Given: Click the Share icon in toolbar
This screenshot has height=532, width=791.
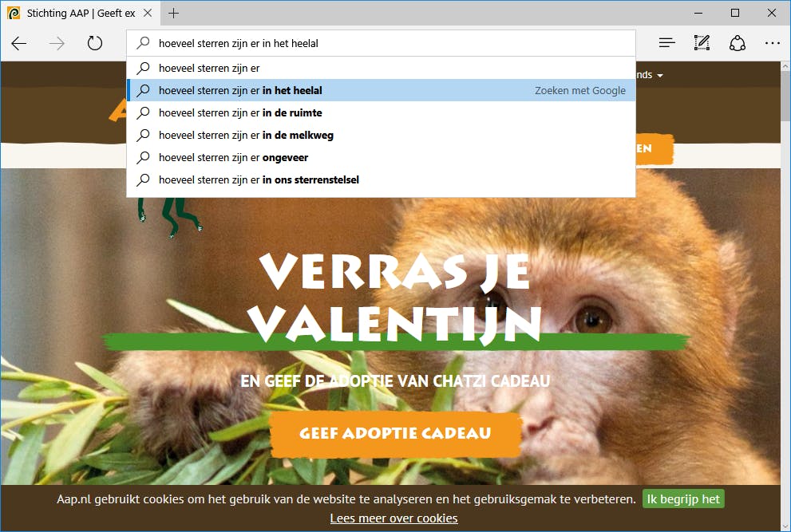Looking at the screenshot, I should coord(737,43).
